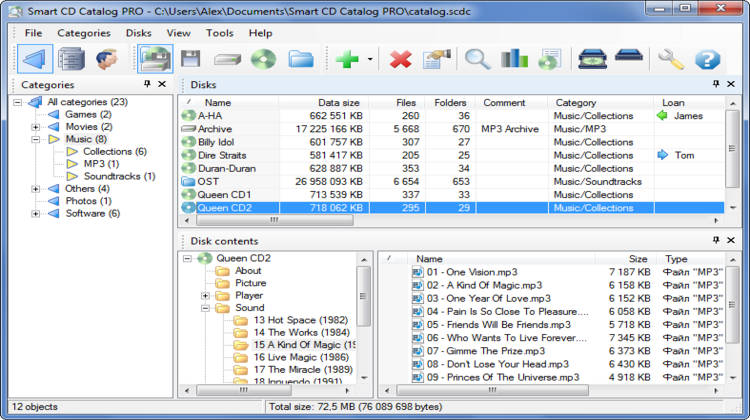
Task: Collapse the Queen CD2 tree node
Action: pyautogui.click(x=188, y=258)
